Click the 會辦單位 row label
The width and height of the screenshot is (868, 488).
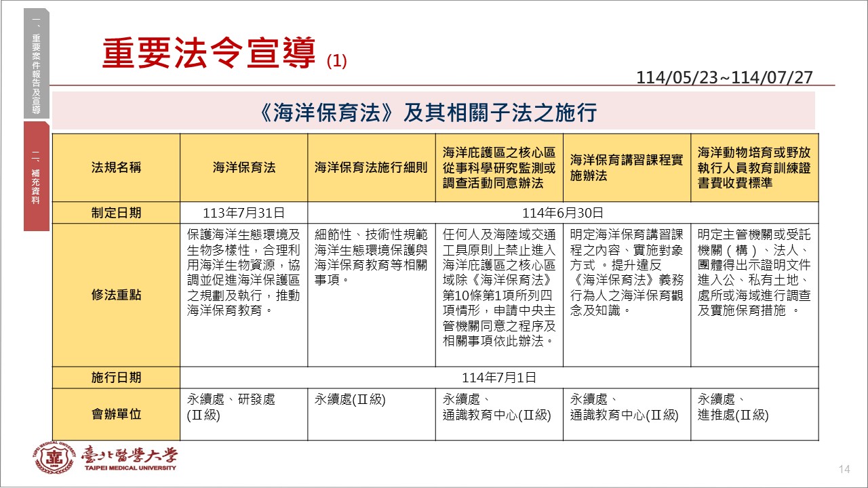[117, 414]
